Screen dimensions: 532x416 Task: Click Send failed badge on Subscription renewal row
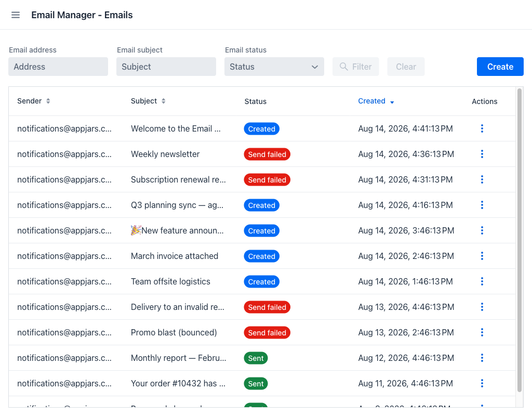coord(267,179)
